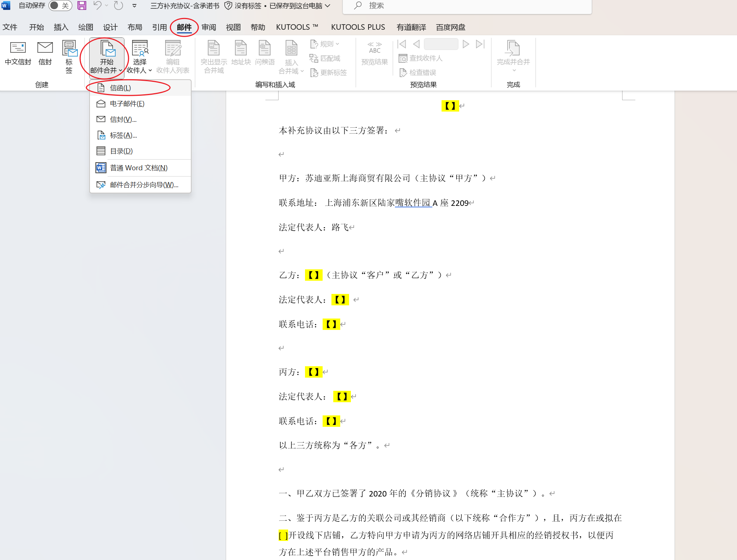This screenshot has width=737, height=560.
Task: Click 突出显示合并域 button
Action: coord(214,57)
